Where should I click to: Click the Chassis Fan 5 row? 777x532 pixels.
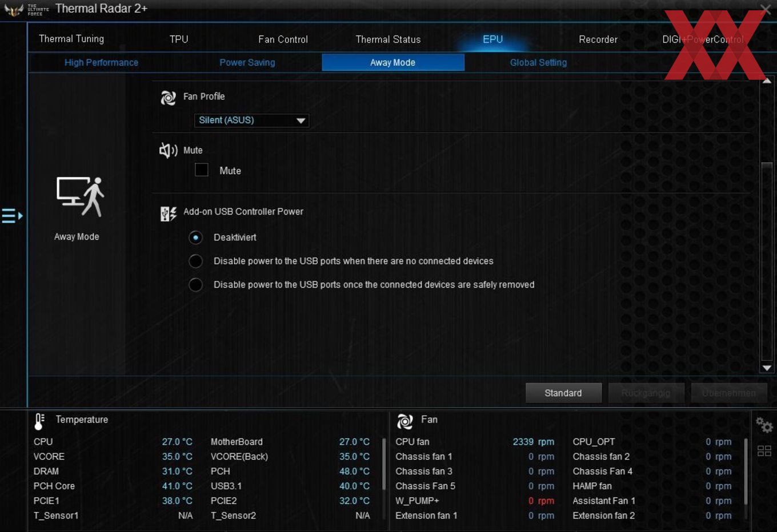click(x=475, y=486)
